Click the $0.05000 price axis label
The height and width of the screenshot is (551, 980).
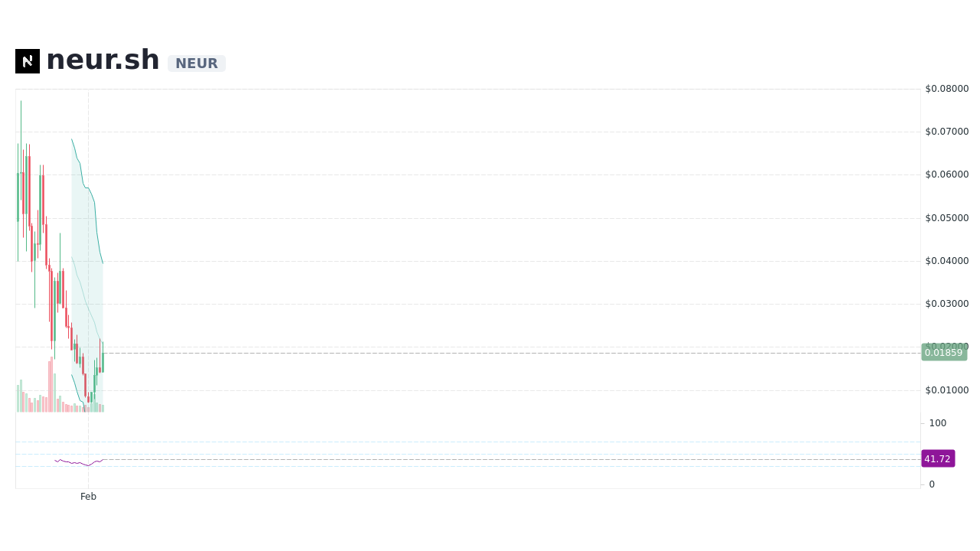coord(947,218)
